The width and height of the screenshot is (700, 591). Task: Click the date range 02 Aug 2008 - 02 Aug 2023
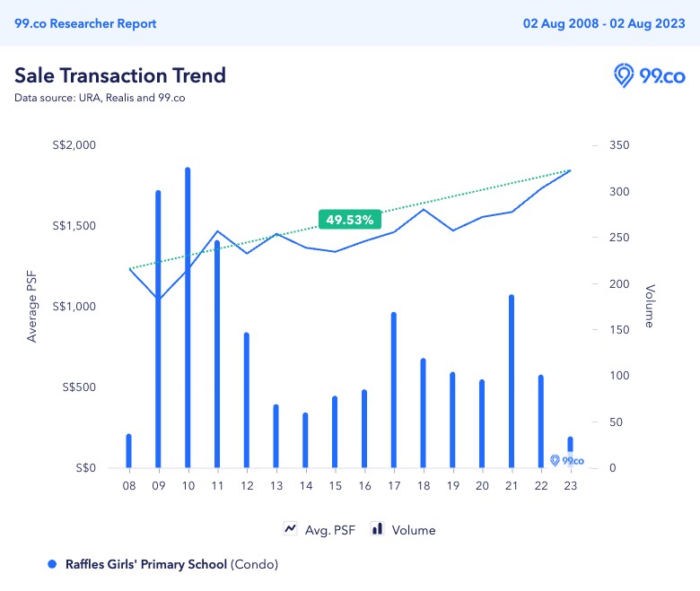coord(604,23)
